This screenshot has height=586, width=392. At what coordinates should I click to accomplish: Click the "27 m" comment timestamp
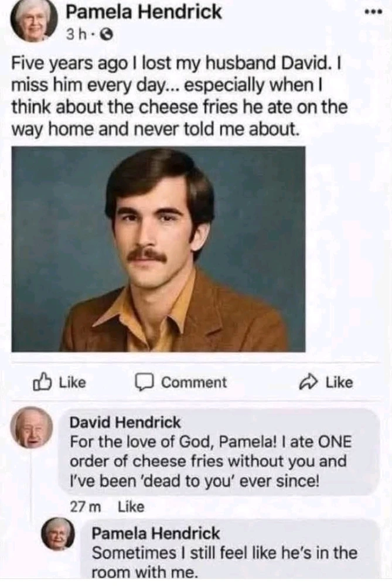[x=82, y=506]
